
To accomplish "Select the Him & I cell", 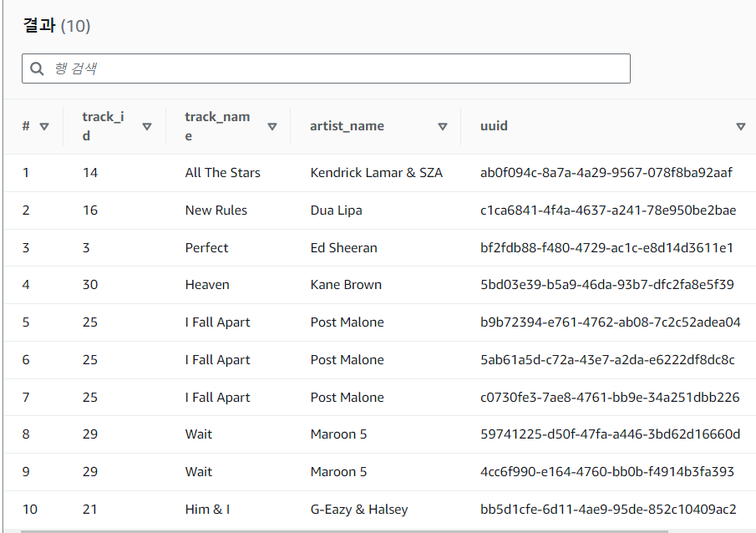I will click(x=207, y=510).
